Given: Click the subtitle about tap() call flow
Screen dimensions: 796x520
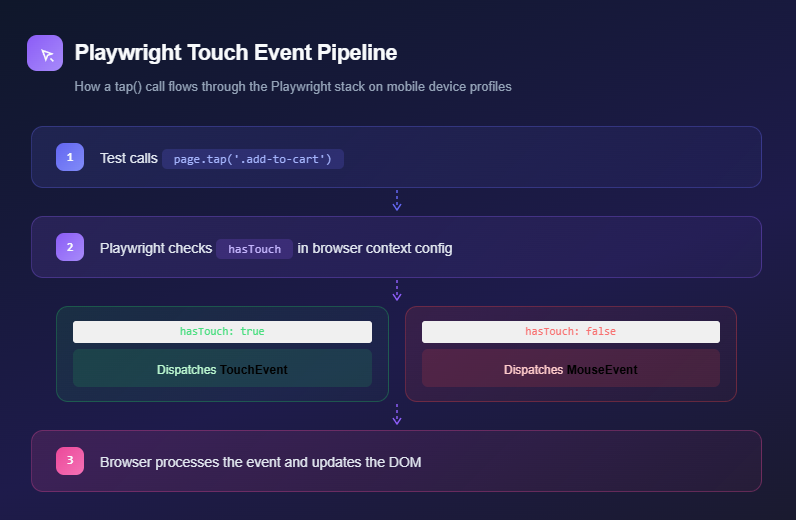Looking at the screenshot, I should coord(293,87).
